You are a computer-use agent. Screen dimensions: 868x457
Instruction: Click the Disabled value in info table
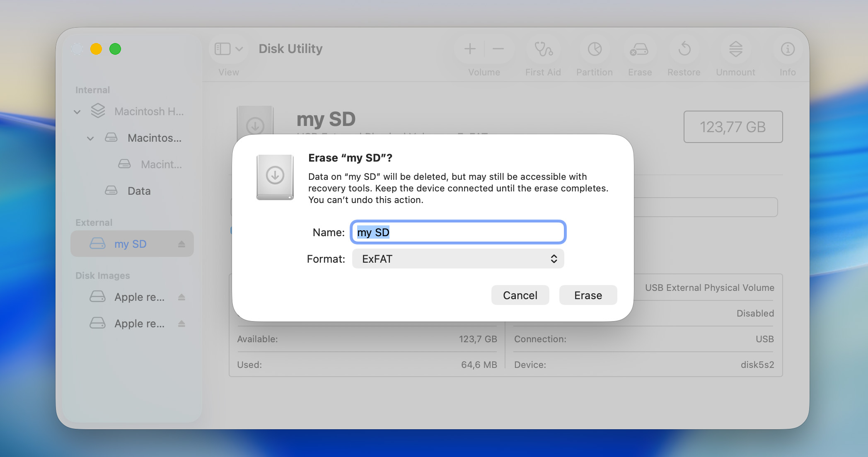coord(755,313)
